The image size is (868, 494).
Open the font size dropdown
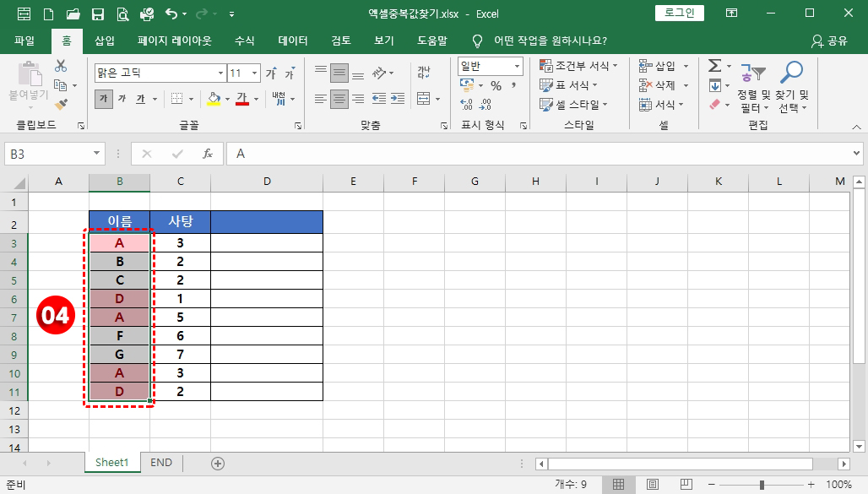(x=255, y=73)
